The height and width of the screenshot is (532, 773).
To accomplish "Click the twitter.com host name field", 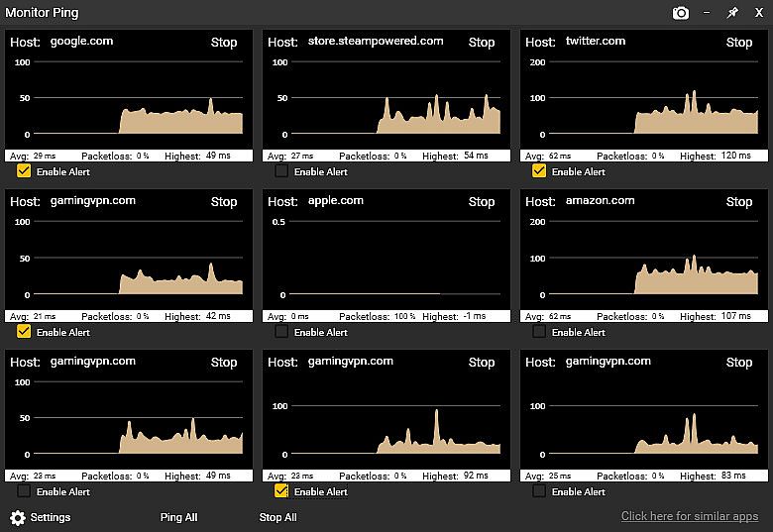I will point(596,42).
